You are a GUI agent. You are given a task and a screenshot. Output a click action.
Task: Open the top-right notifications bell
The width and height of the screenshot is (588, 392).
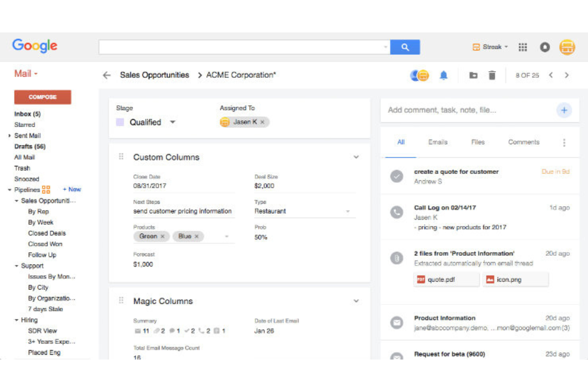tap(545, 47)
